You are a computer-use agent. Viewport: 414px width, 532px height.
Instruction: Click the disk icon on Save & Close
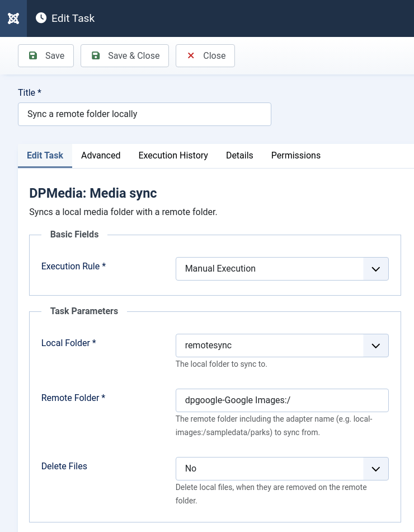[95, 55]
